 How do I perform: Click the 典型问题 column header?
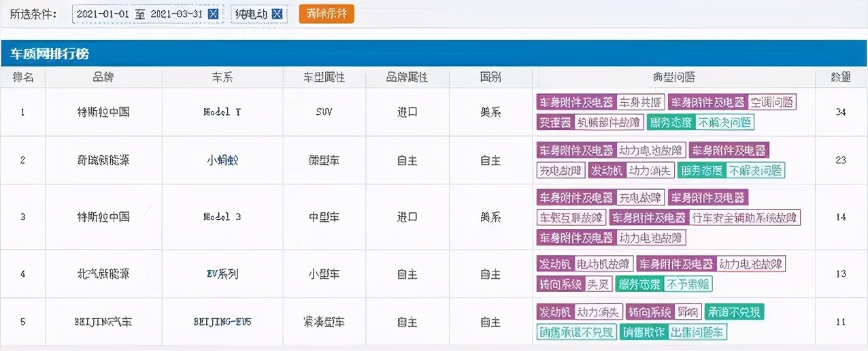pos(673,78)
